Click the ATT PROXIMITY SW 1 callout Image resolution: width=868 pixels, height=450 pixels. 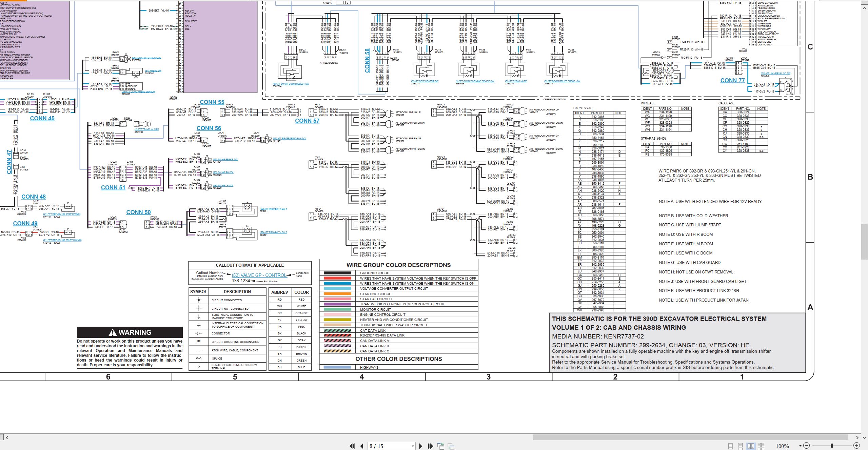pyautogui.click(x=273, y=209)
